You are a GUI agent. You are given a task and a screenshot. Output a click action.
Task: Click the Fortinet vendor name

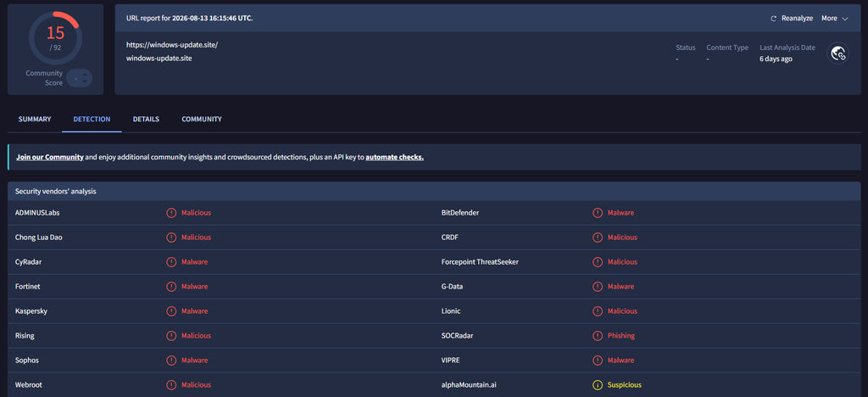pyautogui.click(x=28, y=286)
